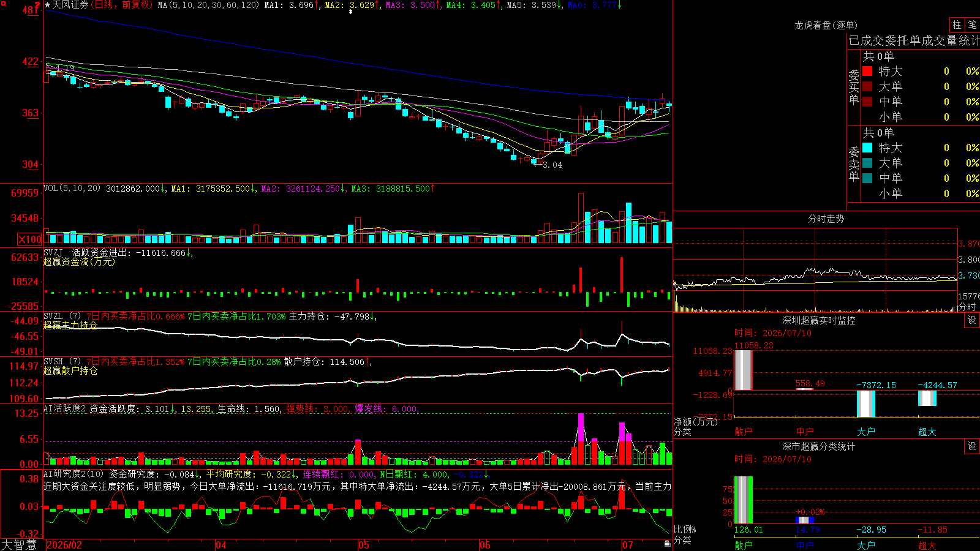Click the 深市超赢分类统计 panel title
The width and height of the screenshot is (980, 551).
pyautogui.click(x=819, y=446)
